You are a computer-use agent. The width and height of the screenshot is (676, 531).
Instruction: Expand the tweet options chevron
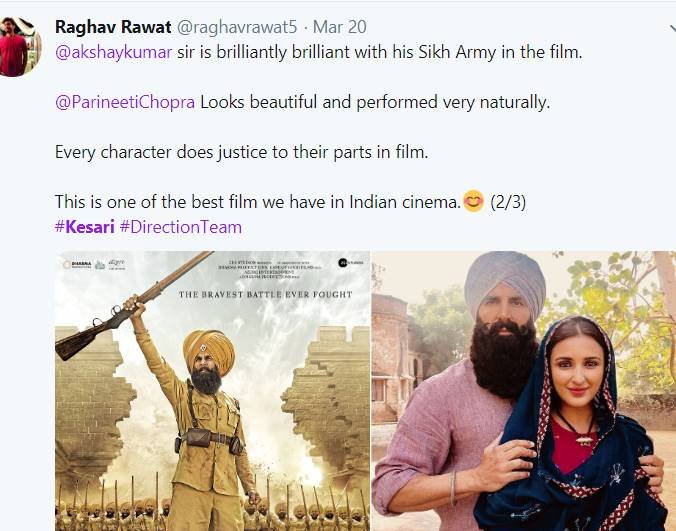click(673, 29)
